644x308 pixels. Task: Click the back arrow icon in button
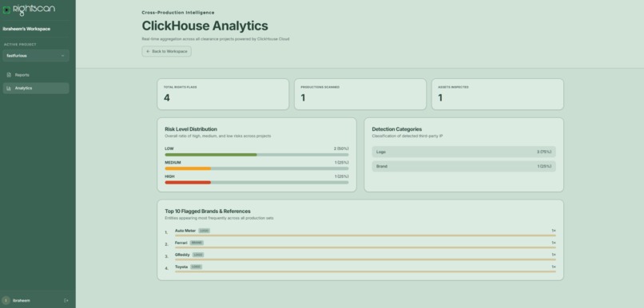(x=148, y=52)
